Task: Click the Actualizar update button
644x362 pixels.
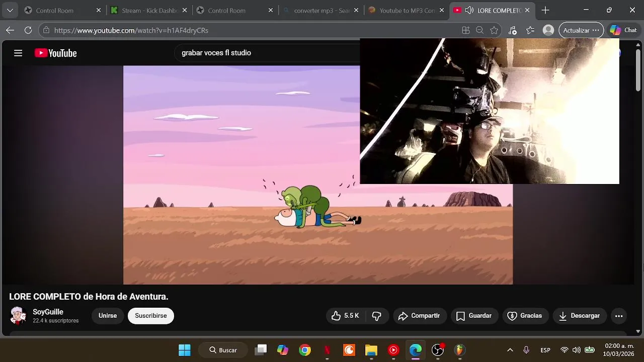Action: click(581, 30)
